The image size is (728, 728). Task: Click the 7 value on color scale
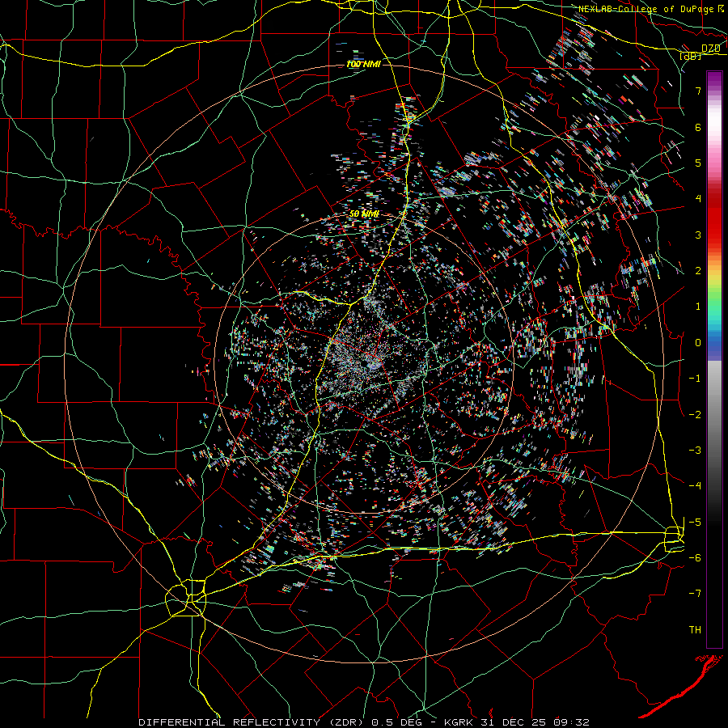[698, 91]
